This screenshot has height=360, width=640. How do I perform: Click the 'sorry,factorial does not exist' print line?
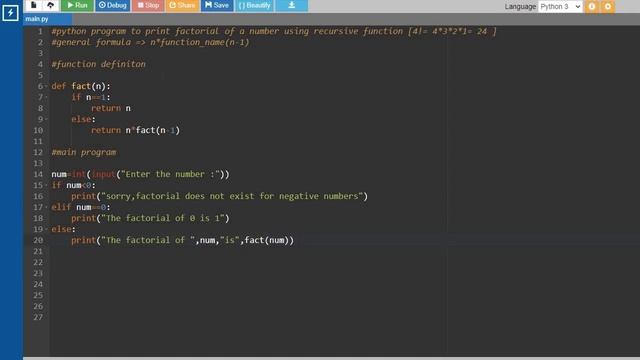[x=220, y=196]
